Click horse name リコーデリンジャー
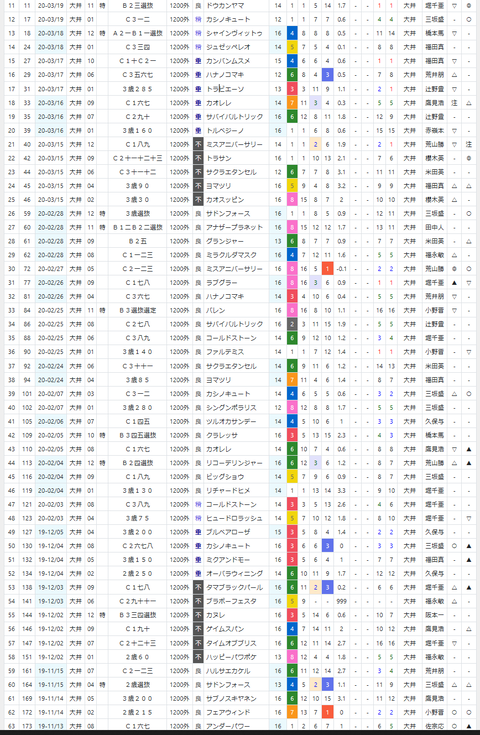 (x=234, y=463)
